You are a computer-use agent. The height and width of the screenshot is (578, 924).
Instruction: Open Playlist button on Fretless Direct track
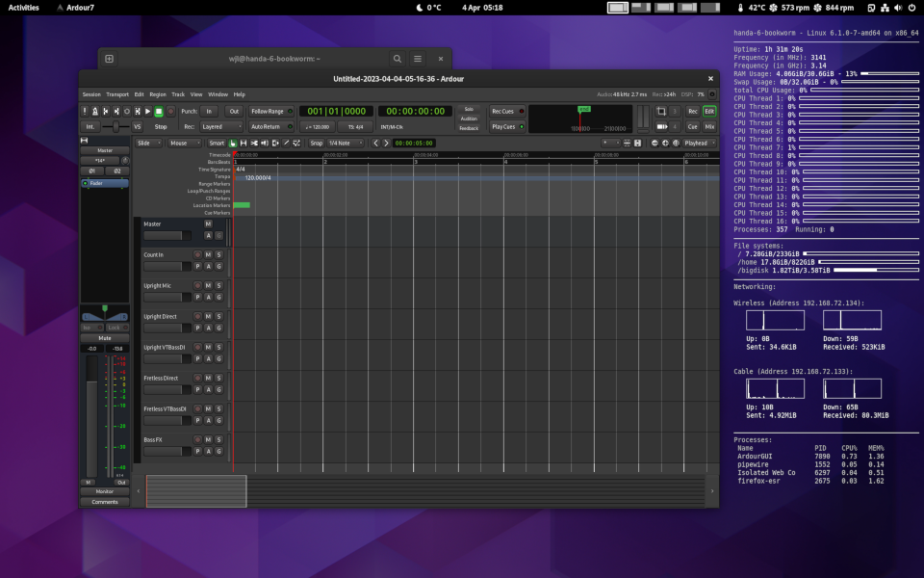(x=197, y=389)
